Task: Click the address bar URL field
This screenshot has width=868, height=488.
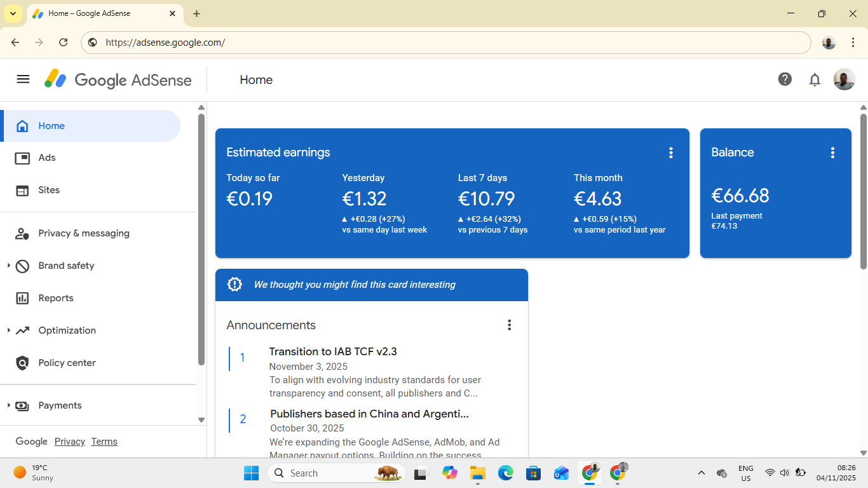Action: (445, 43)
